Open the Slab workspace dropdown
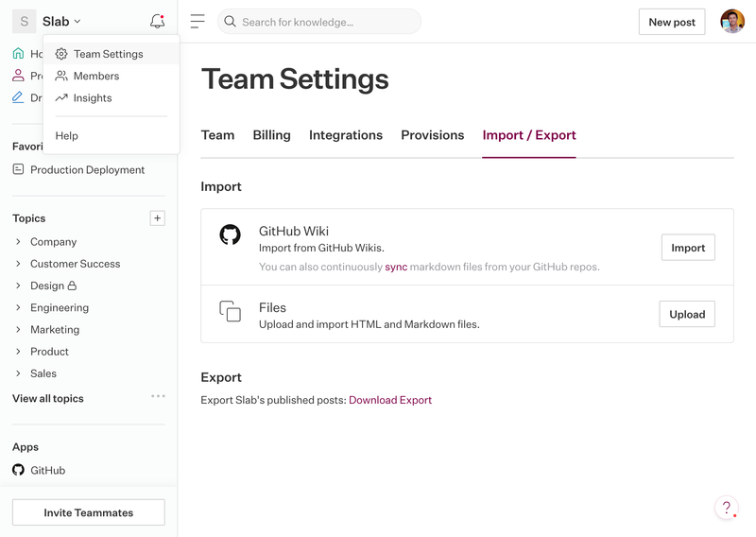 (61, 21)
